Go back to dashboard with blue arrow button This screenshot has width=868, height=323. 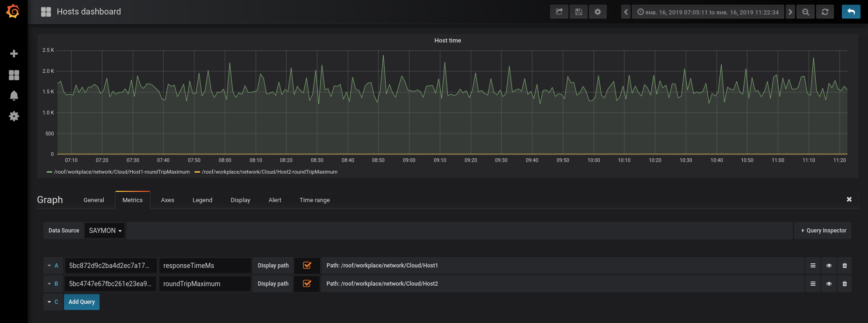click(x=851, y=12)
